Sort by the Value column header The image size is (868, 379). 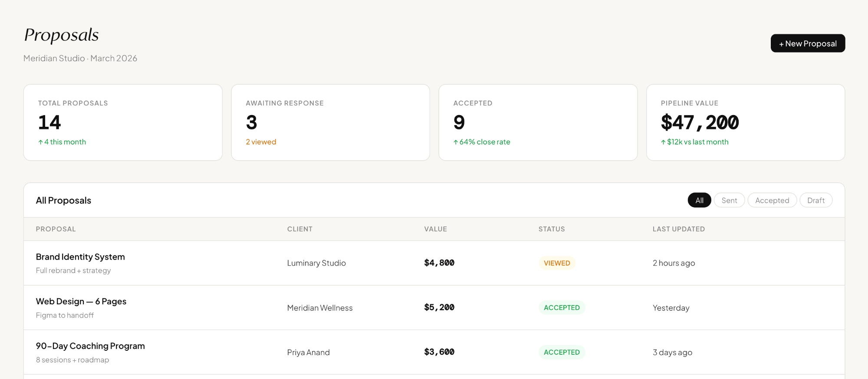tap(435, 229)
